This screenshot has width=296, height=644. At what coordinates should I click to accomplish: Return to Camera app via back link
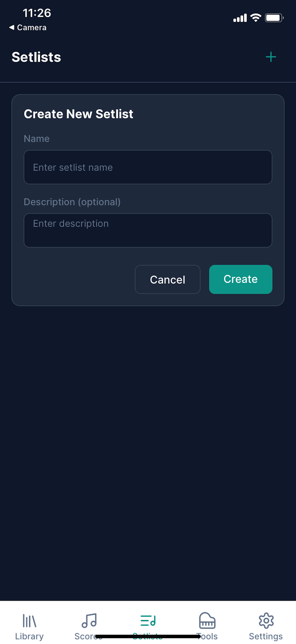point(28,27)
